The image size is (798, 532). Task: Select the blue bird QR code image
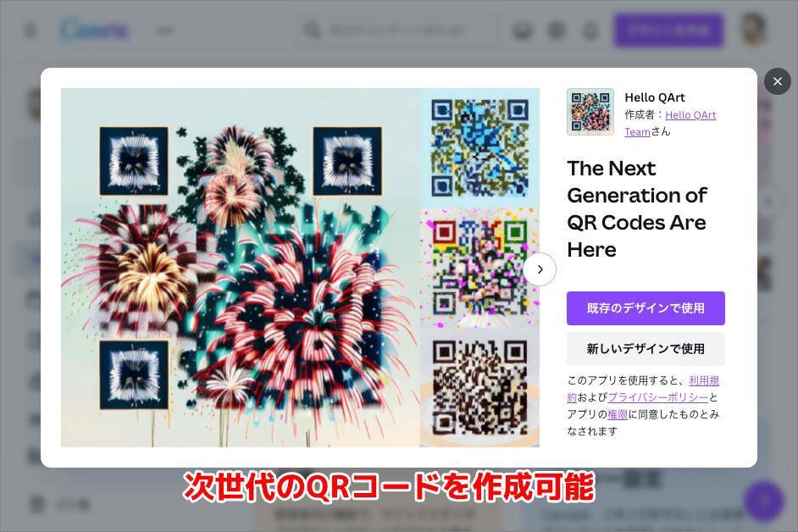tap(479, 147)
